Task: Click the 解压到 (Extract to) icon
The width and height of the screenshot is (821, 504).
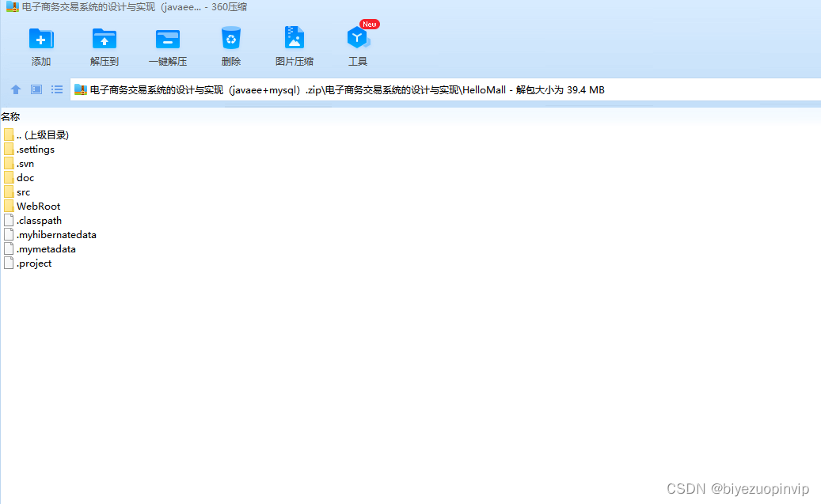Action: (x=105, y=39)
